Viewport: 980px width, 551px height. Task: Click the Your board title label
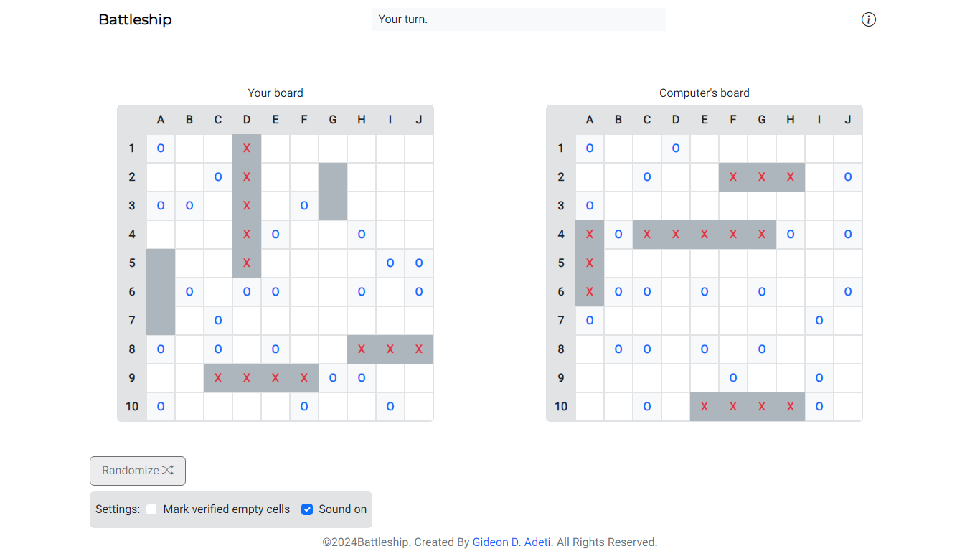(x=275, y=93)
